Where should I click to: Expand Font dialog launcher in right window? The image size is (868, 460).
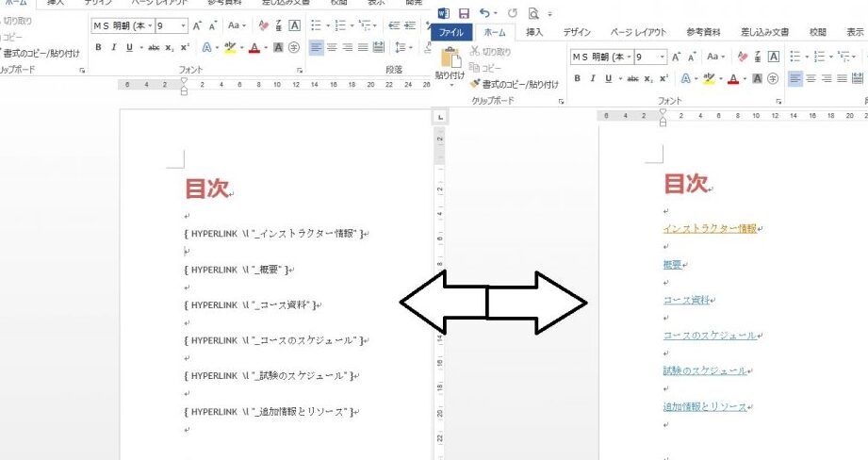coord(778,101)
